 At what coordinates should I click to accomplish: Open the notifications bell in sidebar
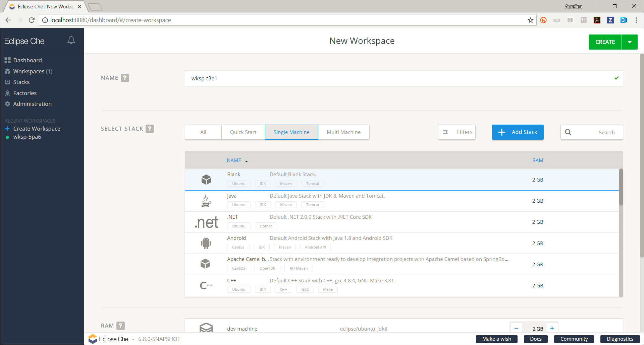71,41
